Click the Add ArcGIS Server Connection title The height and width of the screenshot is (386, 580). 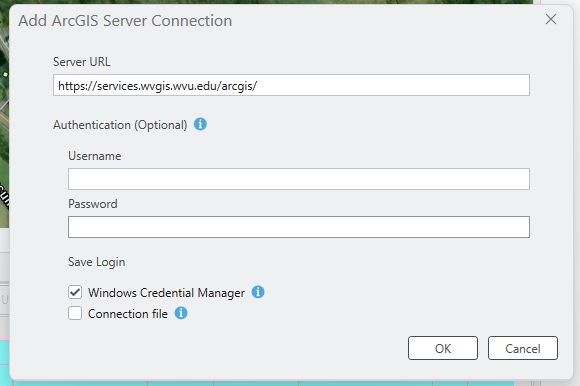(125, 21)
